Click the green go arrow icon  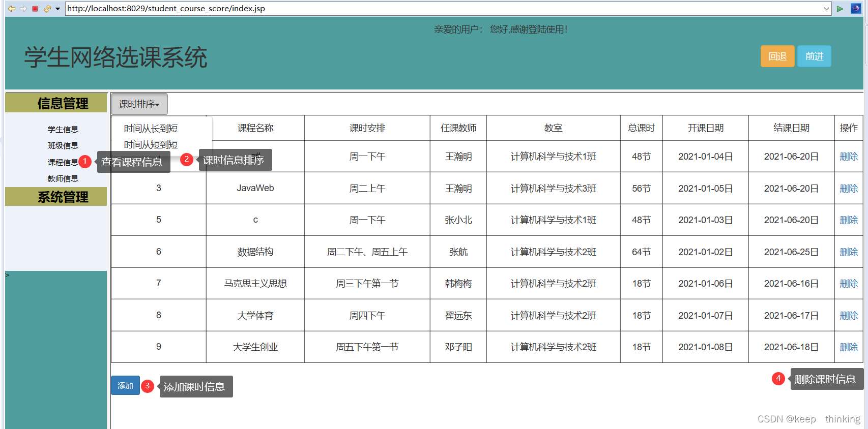tap(840, 9)
